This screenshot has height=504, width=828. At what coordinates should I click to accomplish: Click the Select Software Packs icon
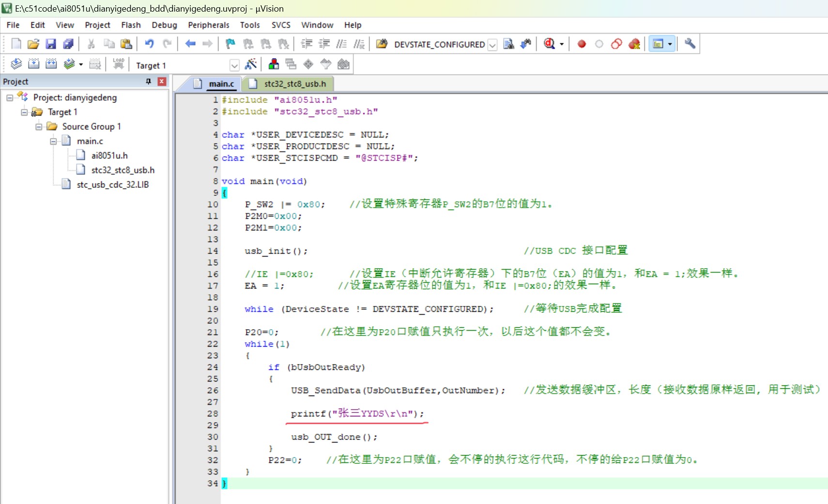click(326, 64)
